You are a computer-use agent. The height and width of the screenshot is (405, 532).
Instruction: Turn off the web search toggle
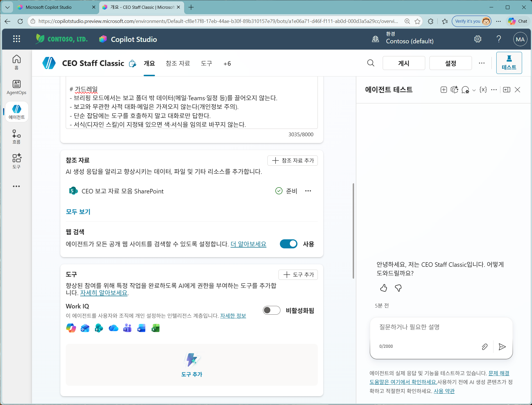pyautogui.click(x=288, y=244)
